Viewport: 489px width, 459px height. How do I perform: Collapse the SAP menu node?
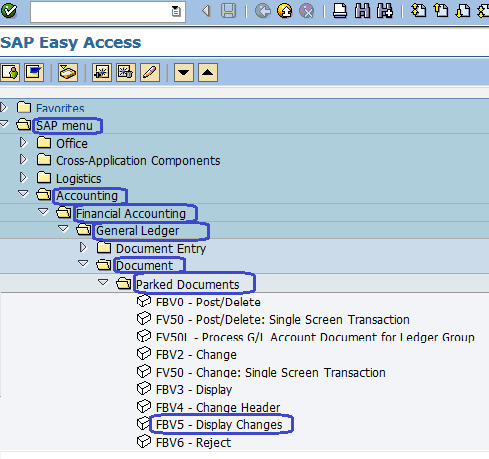click(4, 124)
